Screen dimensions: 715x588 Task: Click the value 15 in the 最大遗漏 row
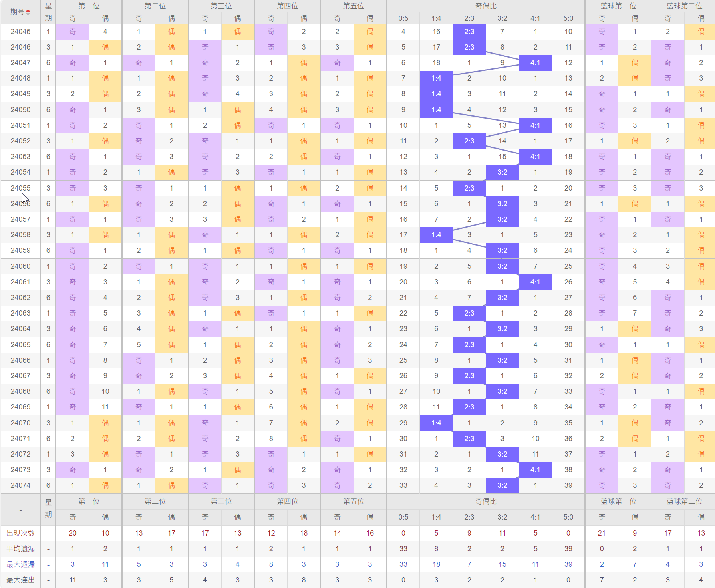coord(502,564)
